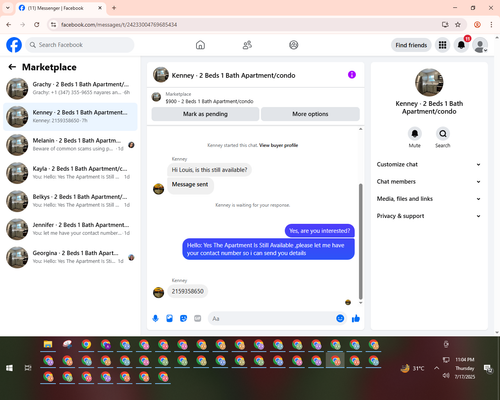Focus the Search Facebook field
This screenshot has width=500, height=400.
[x=80, y=45]
